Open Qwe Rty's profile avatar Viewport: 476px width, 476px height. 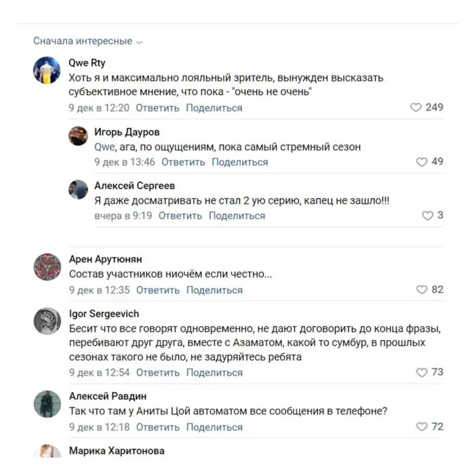[x=47, y=70]
